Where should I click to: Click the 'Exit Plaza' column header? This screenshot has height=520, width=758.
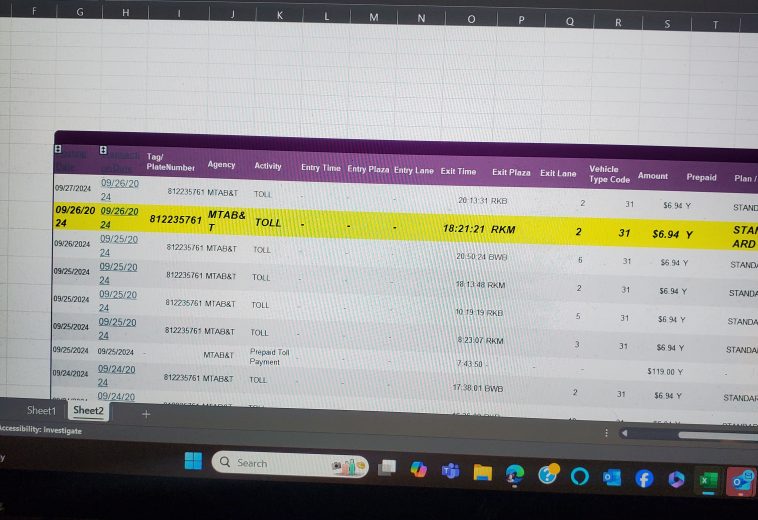coord(511,172)
